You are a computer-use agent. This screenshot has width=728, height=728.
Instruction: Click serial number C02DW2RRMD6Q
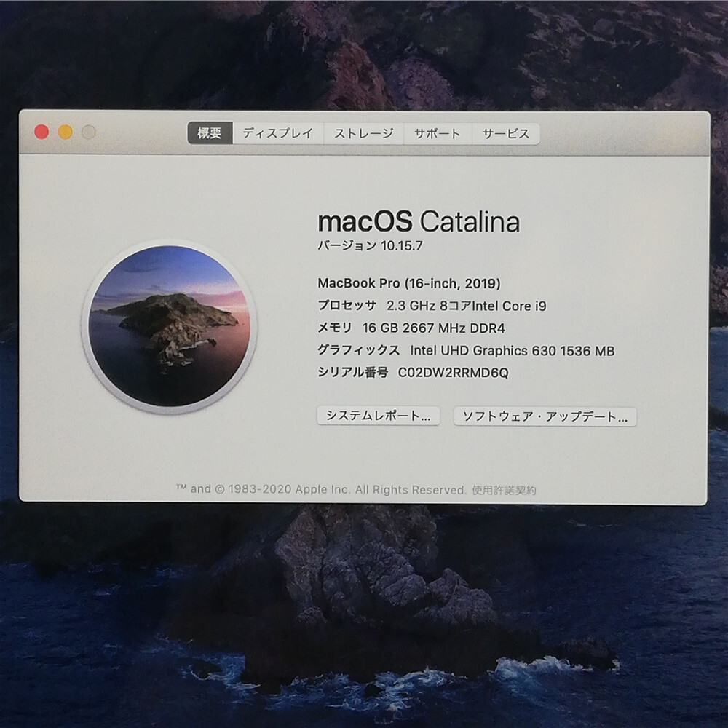(x=454, y=373)
